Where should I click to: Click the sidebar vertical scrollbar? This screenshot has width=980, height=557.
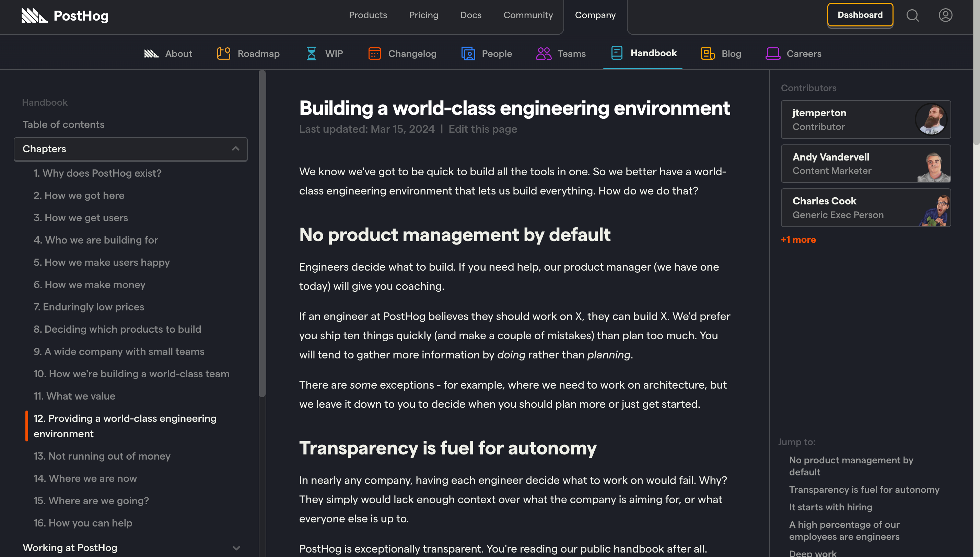point(262,233)
